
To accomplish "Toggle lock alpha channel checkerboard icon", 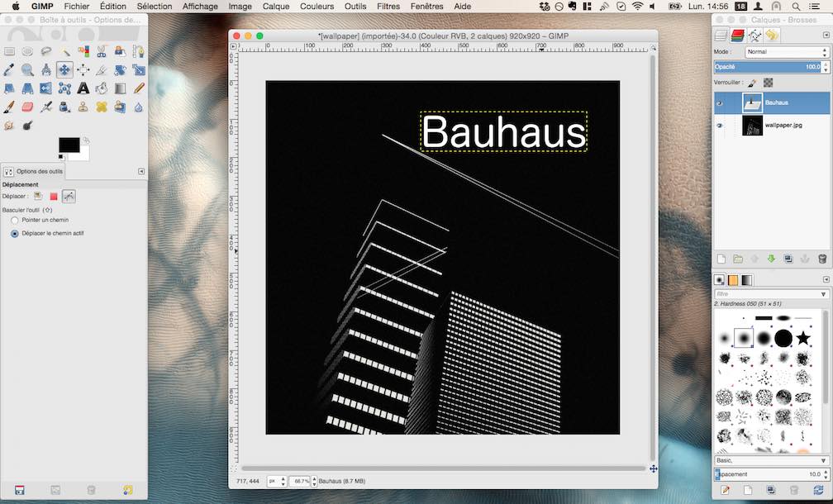I will pyautogui.click(x=768, y=83).
